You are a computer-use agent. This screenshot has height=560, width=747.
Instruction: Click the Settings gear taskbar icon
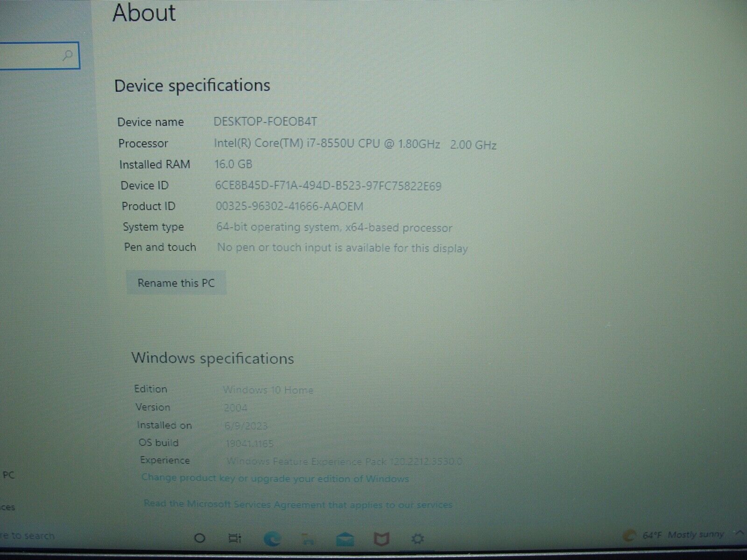[x=417, y=539]
